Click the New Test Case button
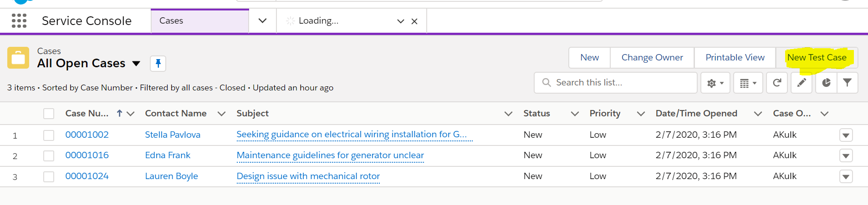This screenshot has width=868, height=205. click(x=817, y=58)
